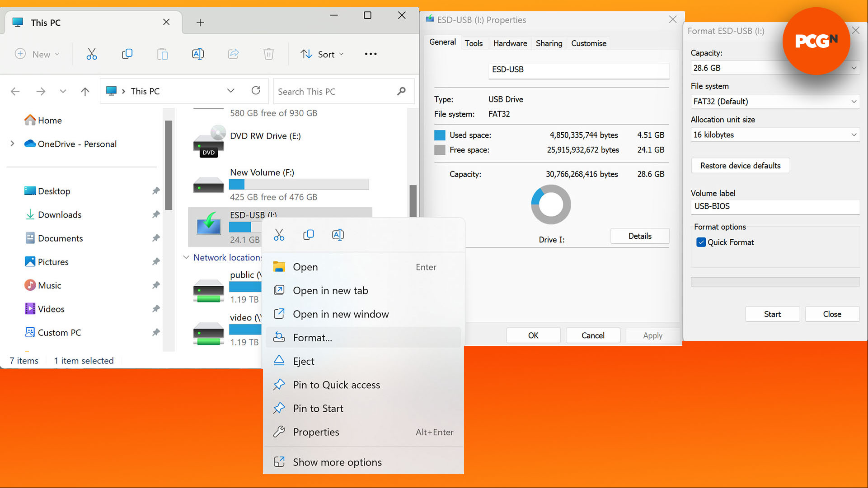868x488 pixels.
Task: Choose Eject from the context menu
Action: click(x=363, y=361)
